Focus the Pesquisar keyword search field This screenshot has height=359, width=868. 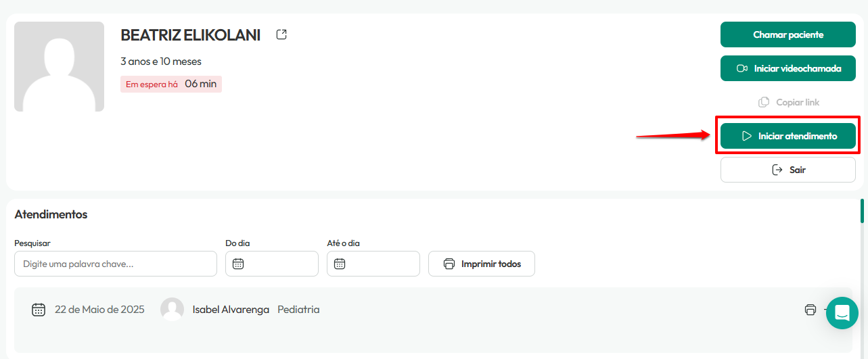(x=116, y=264)
